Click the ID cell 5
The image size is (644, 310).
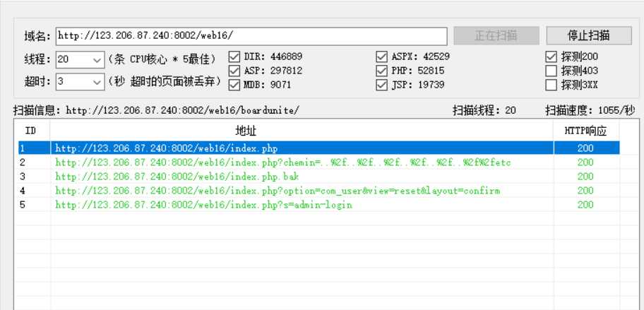[23, 205]
